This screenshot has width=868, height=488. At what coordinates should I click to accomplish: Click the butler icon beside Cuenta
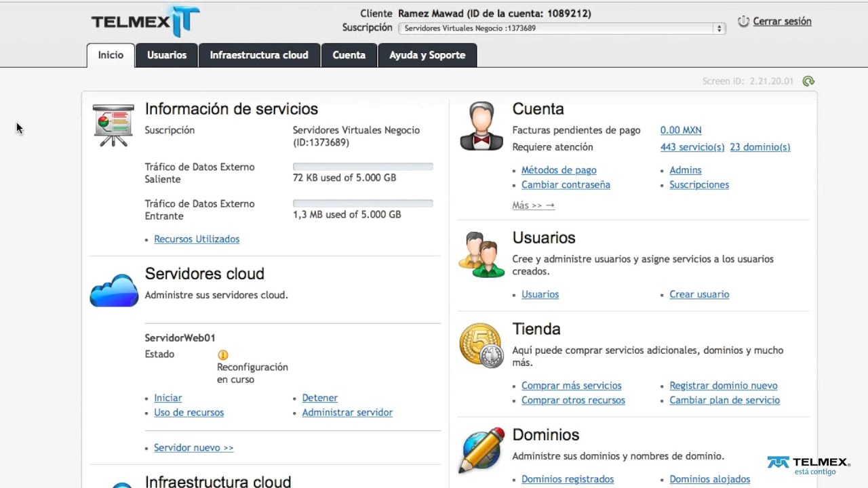click(481, 126)
